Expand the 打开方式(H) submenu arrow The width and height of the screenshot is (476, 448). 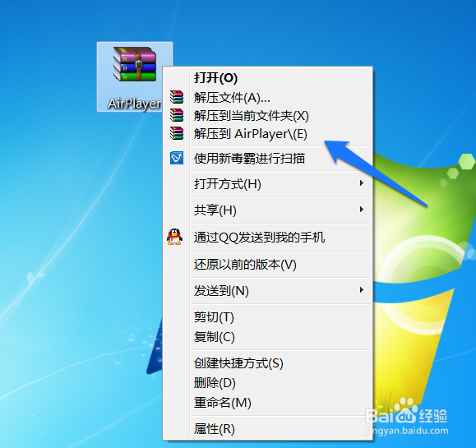point(361,183)
